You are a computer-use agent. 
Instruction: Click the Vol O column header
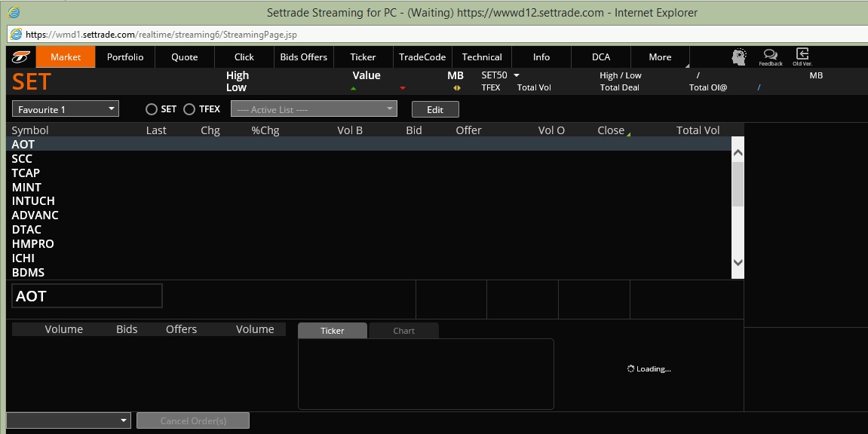coord(551,130)
